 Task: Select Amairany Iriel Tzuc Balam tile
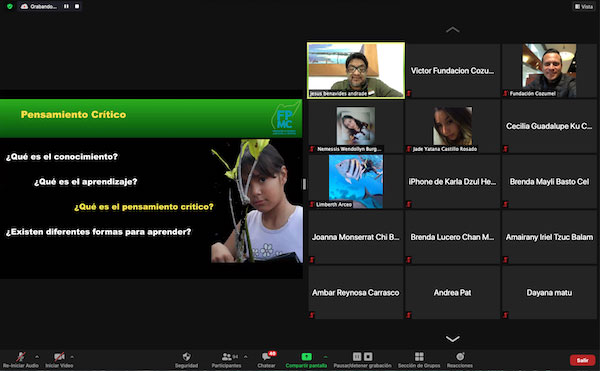coord(549,237)
